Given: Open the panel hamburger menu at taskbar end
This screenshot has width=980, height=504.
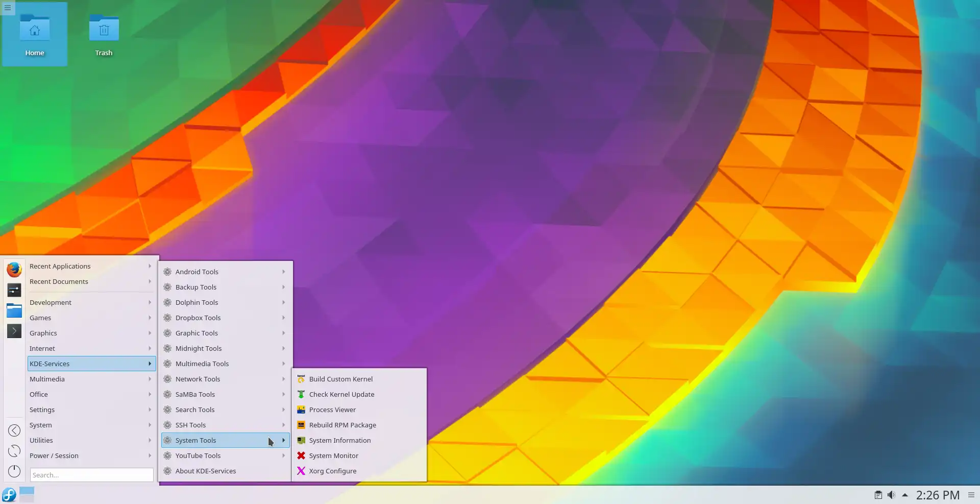Looking at the screenshot, I should (x=971, y=495).
